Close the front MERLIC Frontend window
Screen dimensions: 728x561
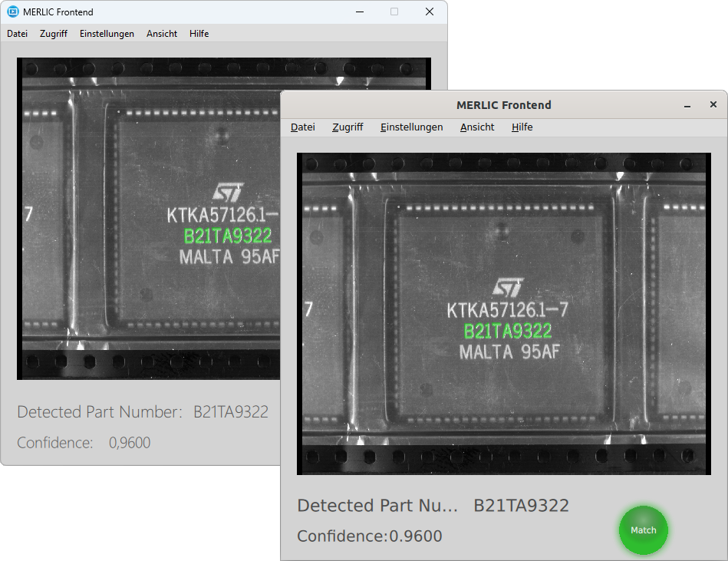click(713, 105)
